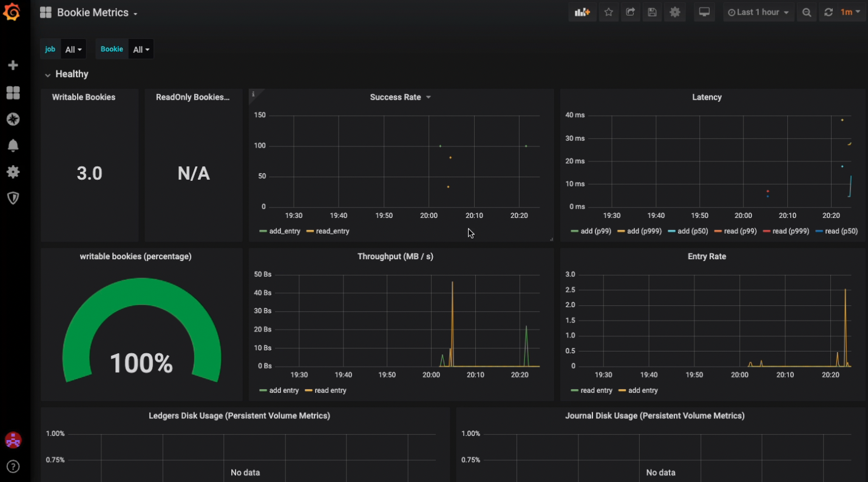Open the Alerting bell icon

13,146
